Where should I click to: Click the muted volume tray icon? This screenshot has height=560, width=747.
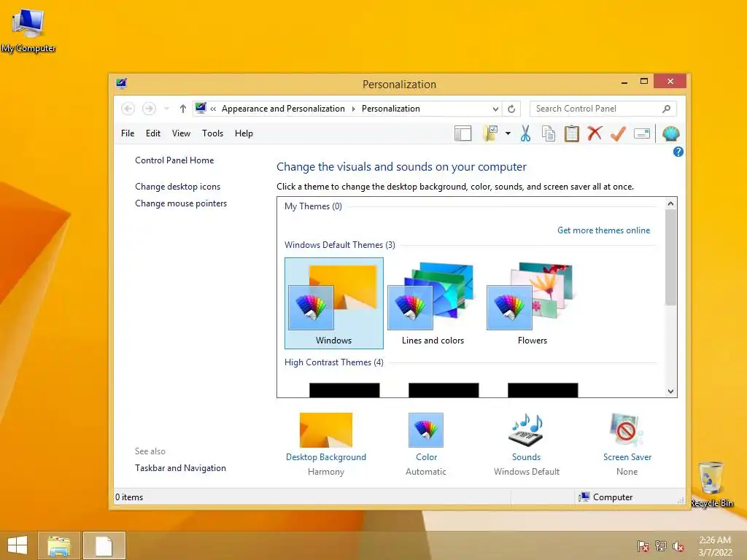678,546
